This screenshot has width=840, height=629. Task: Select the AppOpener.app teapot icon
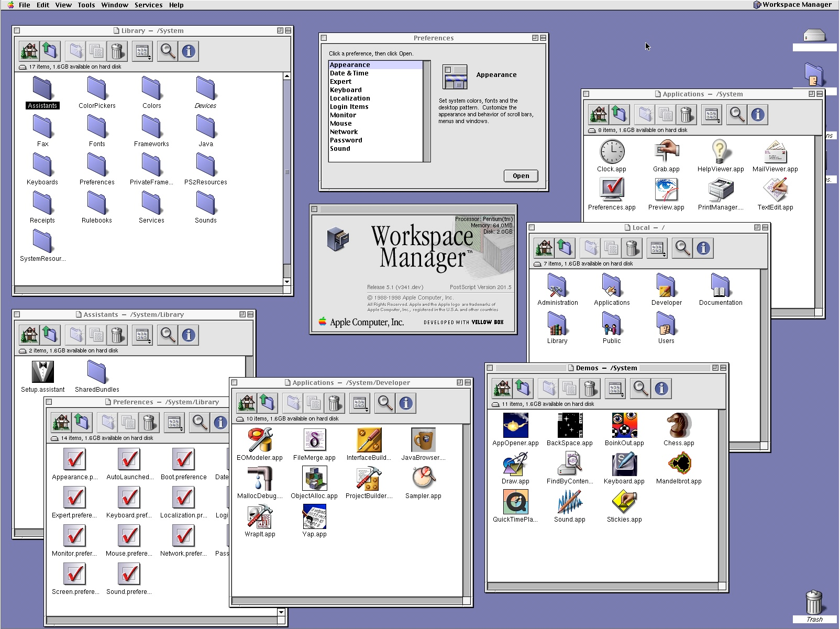point(515,425)
